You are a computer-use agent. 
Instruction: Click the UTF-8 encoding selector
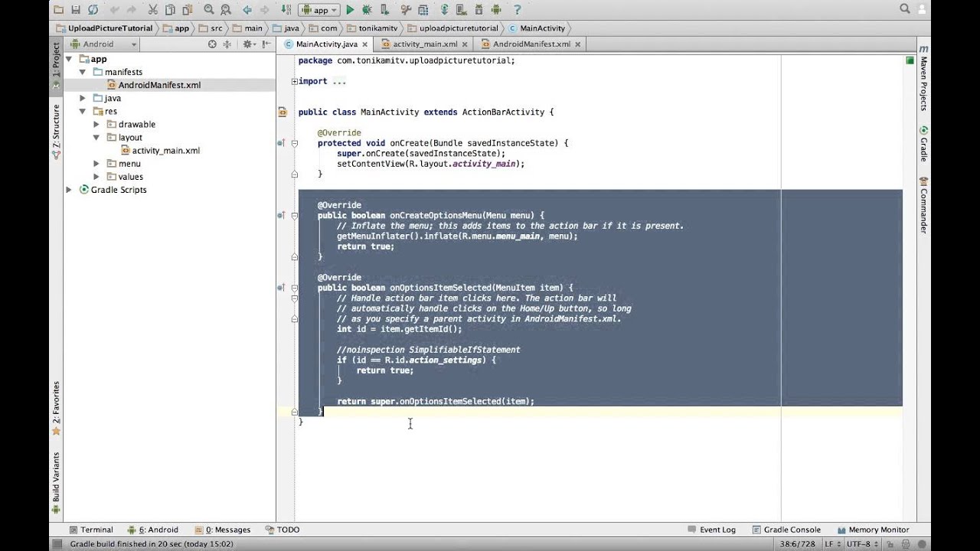pos(864,544)
